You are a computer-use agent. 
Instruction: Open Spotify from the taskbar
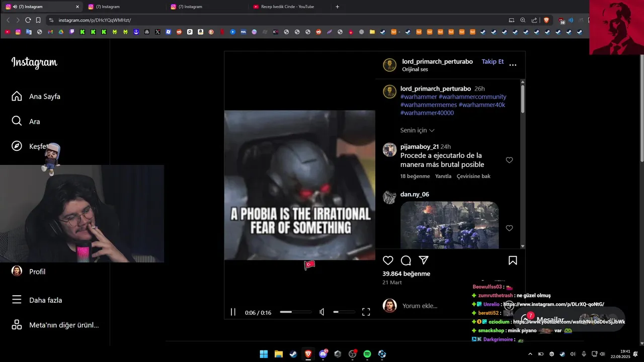pyautogui.click(x=367, y=354)
